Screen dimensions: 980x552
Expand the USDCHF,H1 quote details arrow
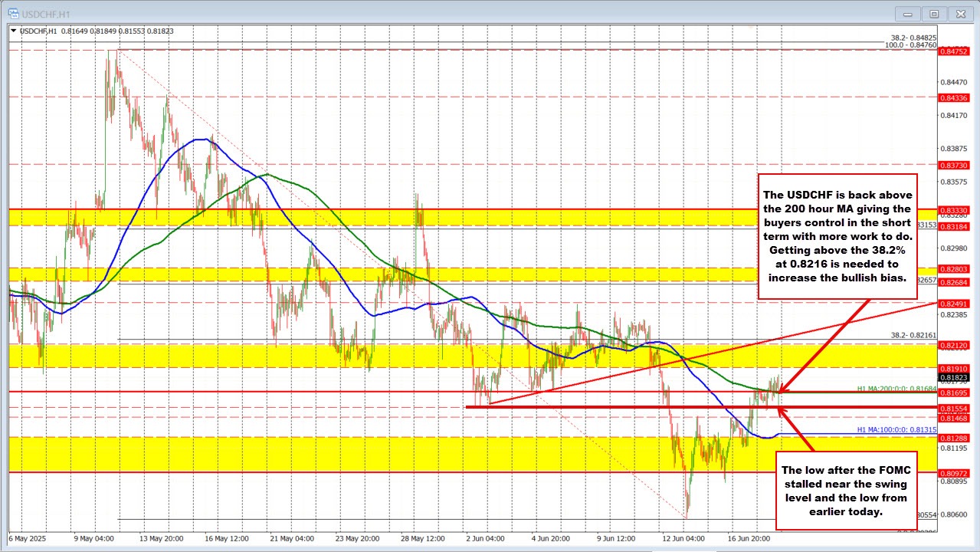[x=13, y=31]
